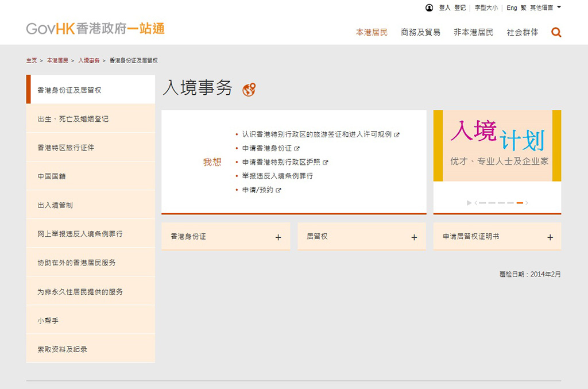Switch language to Eng
This screenshot has height=389, width=588.
click(511, 8)
